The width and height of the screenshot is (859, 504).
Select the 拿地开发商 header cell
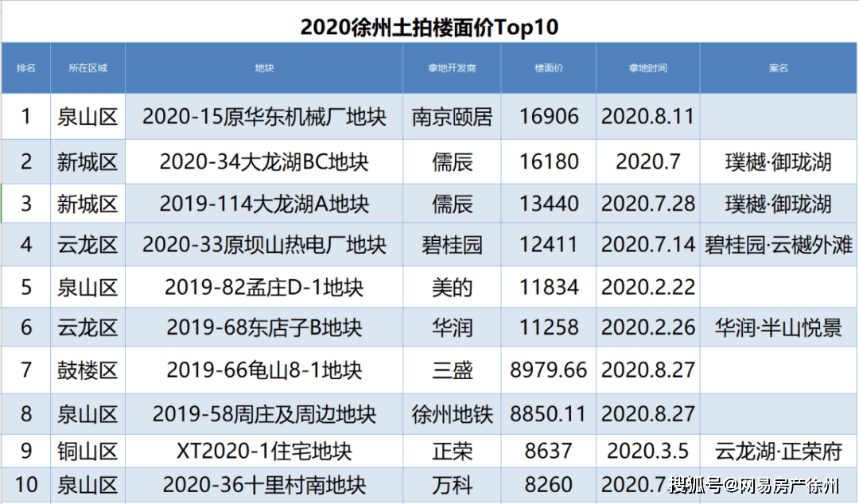[x=452, y=68]
